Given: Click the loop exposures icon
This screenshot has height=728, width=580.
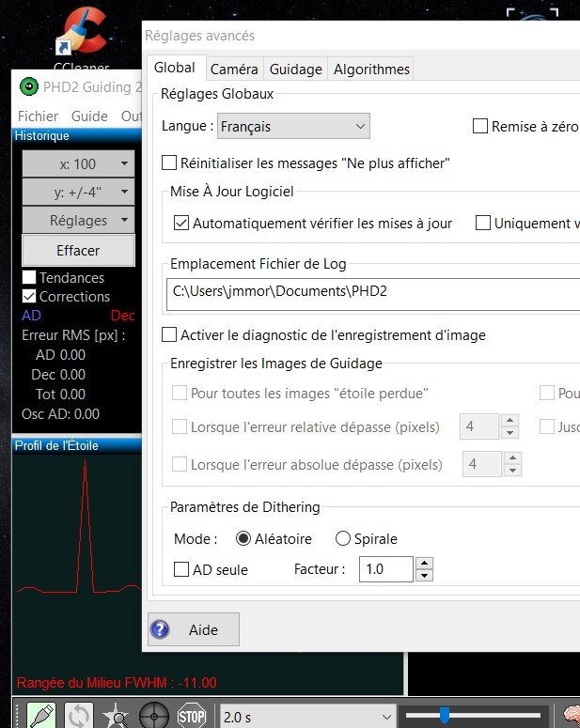Looking at the screenshot, I should tap(79, 716).
